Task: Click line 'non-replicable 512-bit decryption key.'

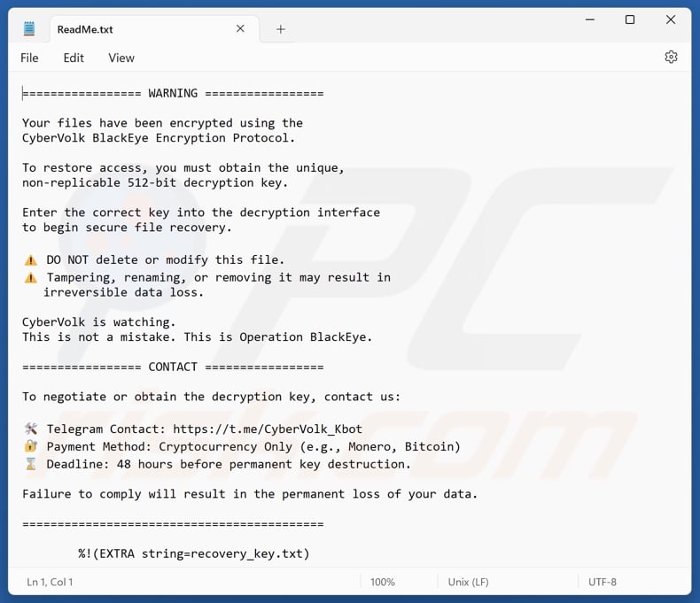Action: click(155, 183)
